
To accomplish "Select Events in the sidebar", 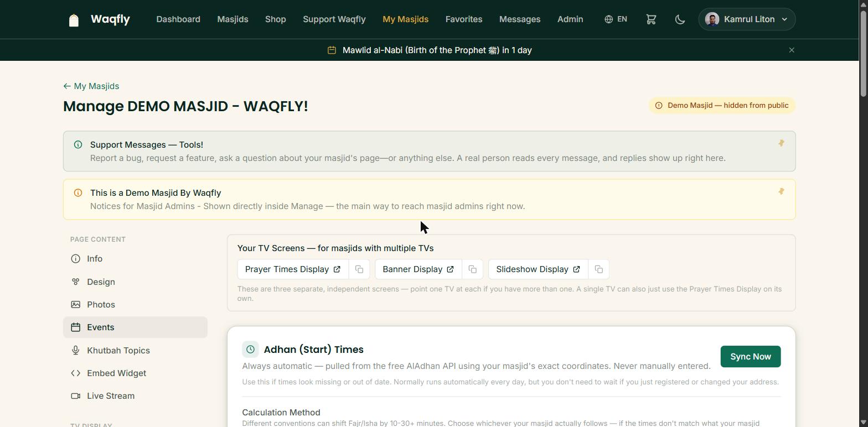I will click(x=135, y=327).
